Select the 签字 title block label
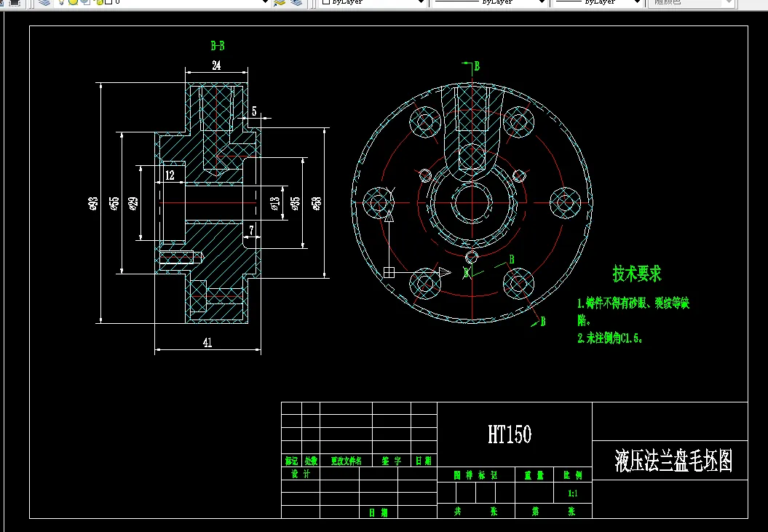The height and width of the screenshot is (532, 768). (392, 461)
